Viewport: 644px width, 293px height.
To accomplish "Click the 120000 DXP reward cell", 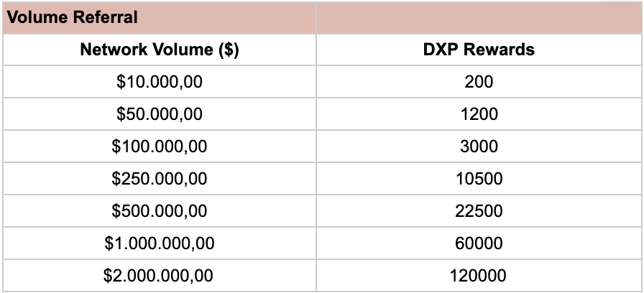I will pos(479,276).
